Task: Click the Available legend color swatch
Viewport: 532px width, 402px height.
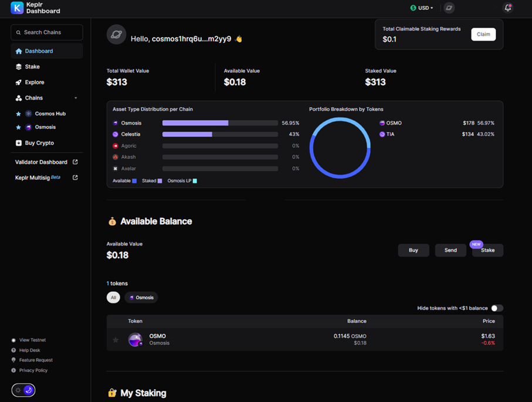Action: coord(134,181)
